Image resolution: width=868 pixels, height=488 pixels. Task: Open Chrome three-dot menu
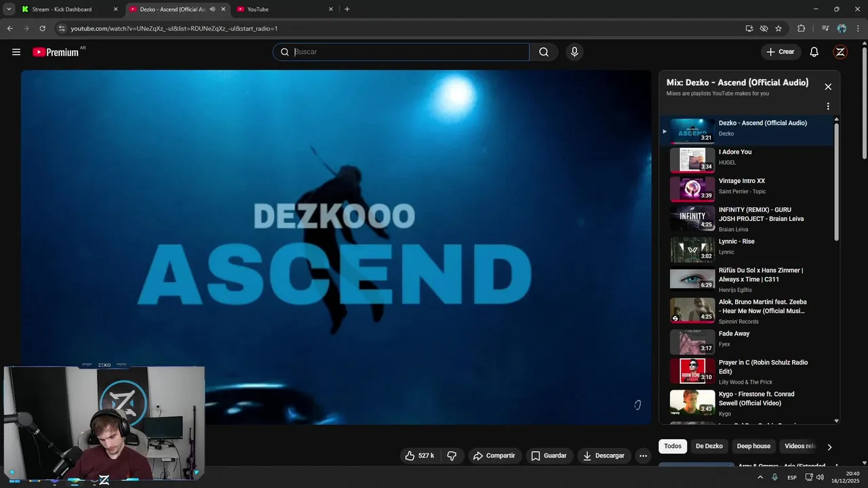[x=858, y=28]
